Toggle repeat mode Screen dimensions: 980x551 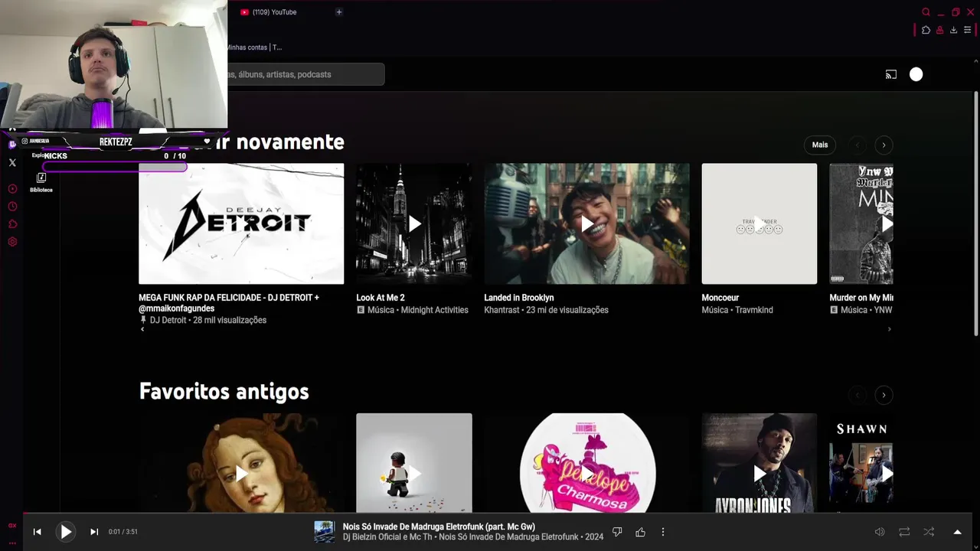[x=904, y=532]
